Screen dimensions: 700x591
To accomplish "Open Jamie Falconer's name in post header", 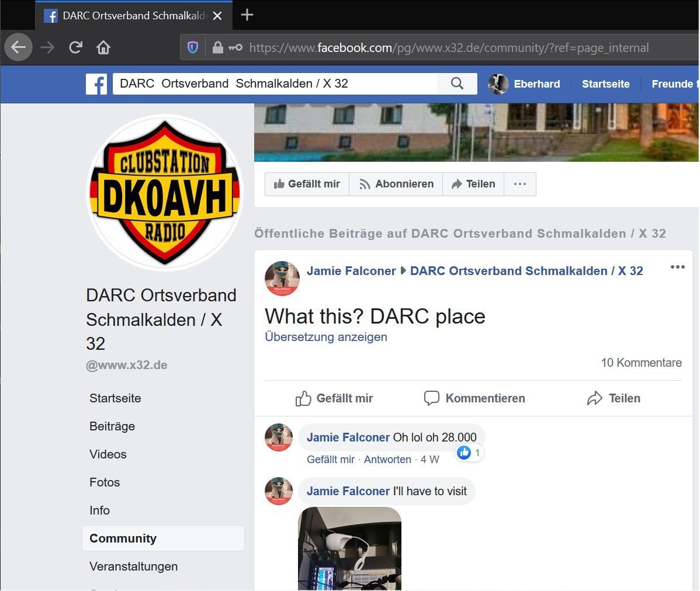I will point(351,271).
